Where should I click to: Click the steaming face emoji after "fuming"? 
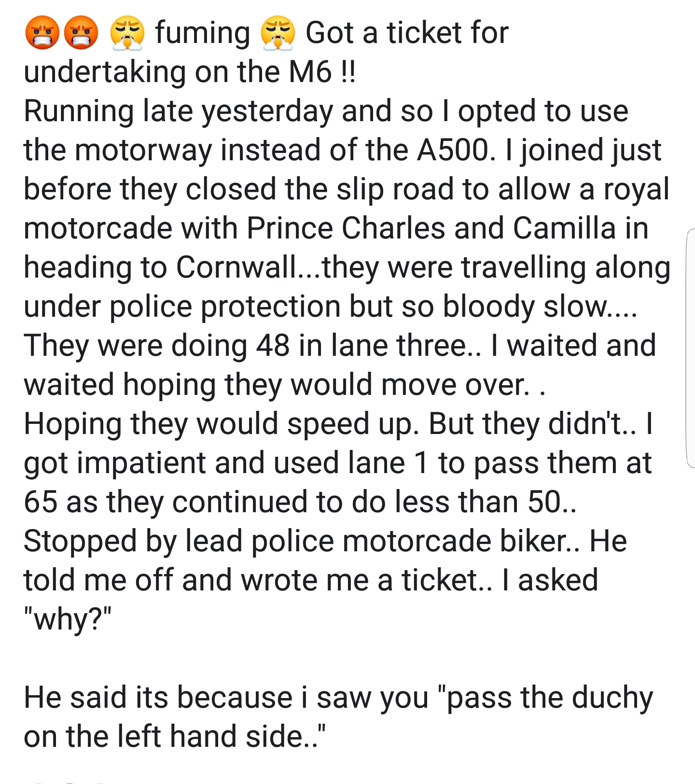[278, 33]
